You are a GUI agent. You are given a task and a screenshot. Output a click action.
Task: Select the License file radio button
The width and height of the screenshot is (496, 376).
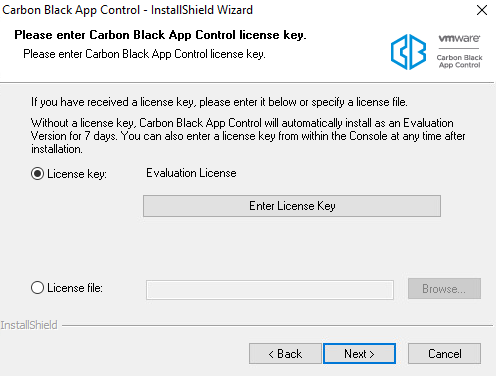click(x=37, y=288)
